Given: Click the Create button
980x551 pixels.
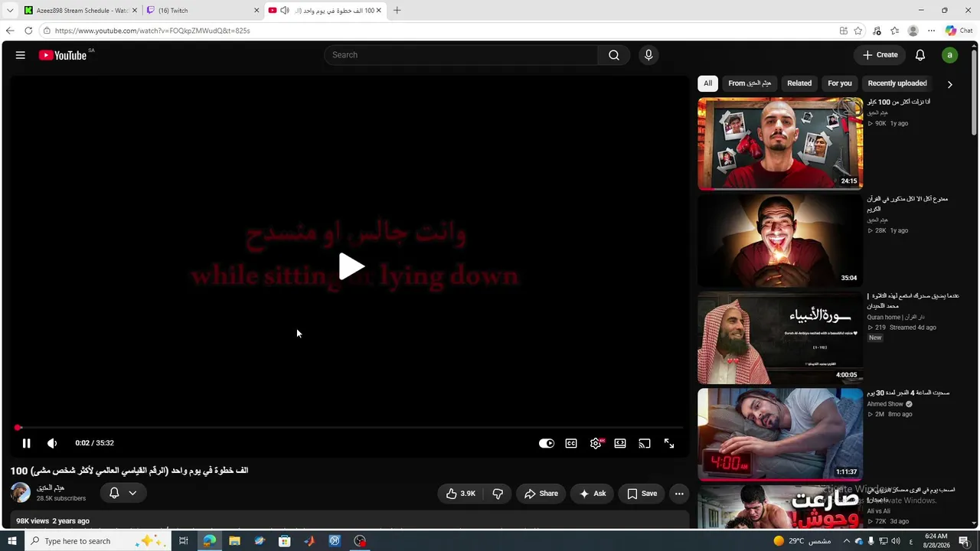Looking at the screenshot, I should tap(880, 55).
